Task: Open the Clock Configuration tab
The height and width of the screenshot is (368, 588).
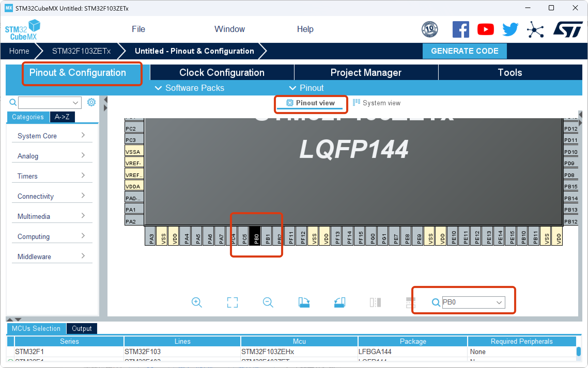Action: click(x=222, y=73)
